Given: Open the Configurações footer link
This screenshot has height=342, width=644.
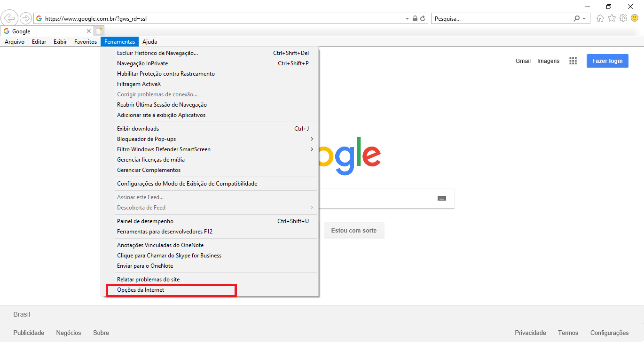Looking at the screenshot, I should pos(609,333).
